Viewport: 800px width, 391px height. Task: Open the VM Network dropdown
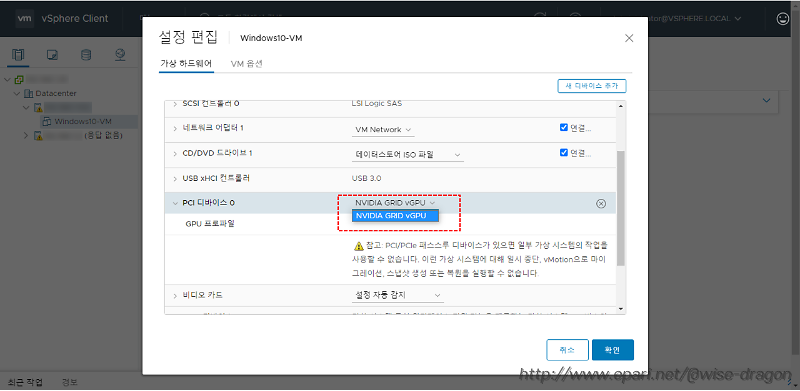tap(383, 130)
